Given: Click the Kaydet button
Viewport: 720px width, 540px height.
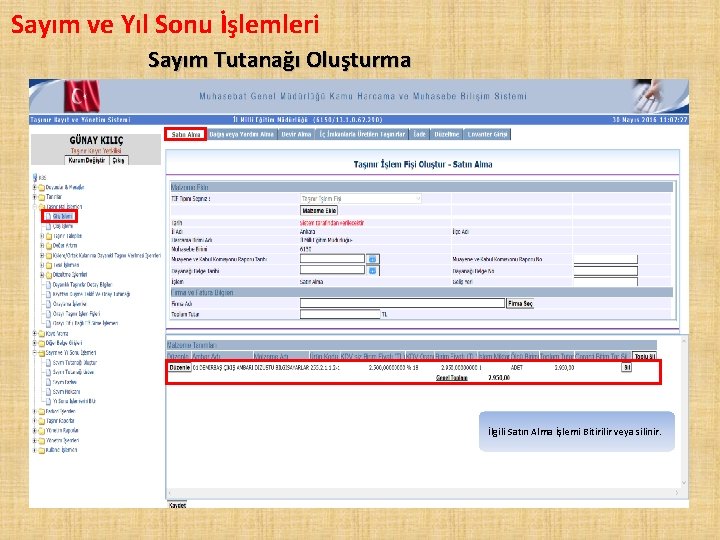Looking at the screenshot, I should (177, 505).
